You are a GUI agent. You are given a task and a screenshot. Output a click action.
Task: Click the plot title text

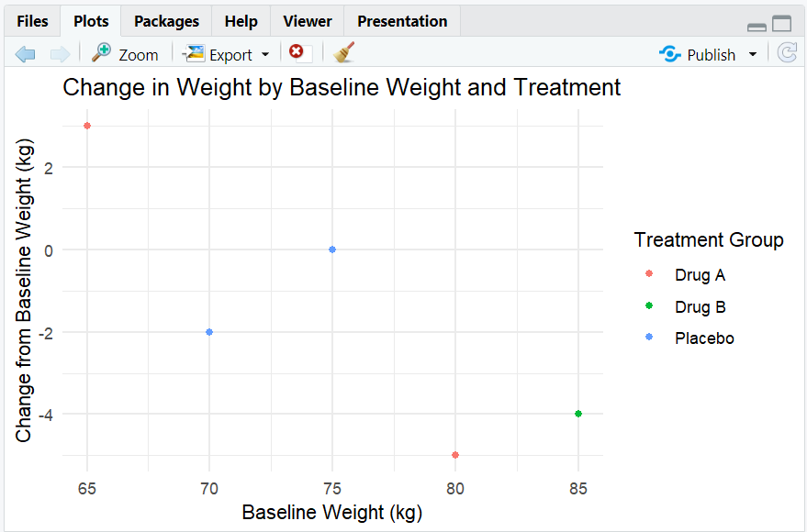[342, 87]
